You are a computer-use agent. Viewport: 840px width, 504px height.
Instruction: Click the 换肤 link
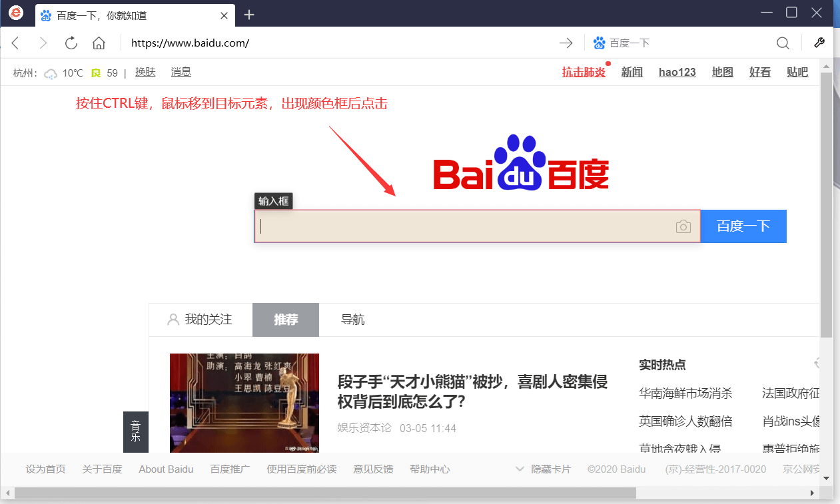pos(145,73)
